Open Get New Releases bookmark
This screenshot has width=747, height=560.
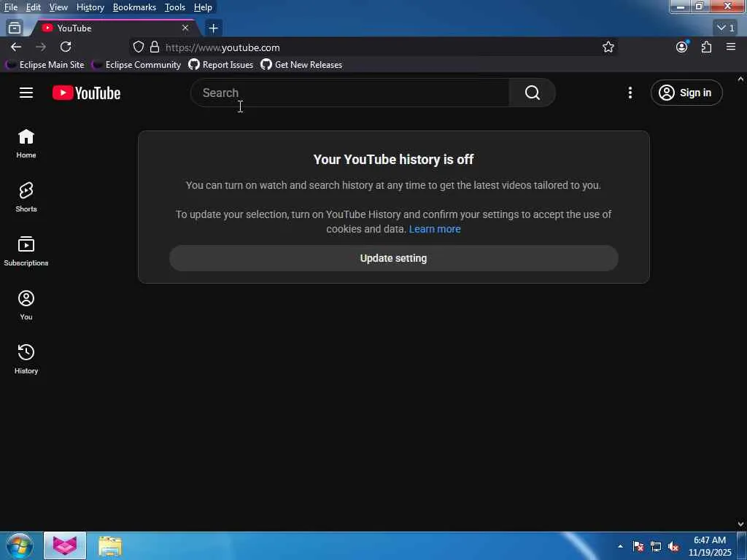pos(301,65)
